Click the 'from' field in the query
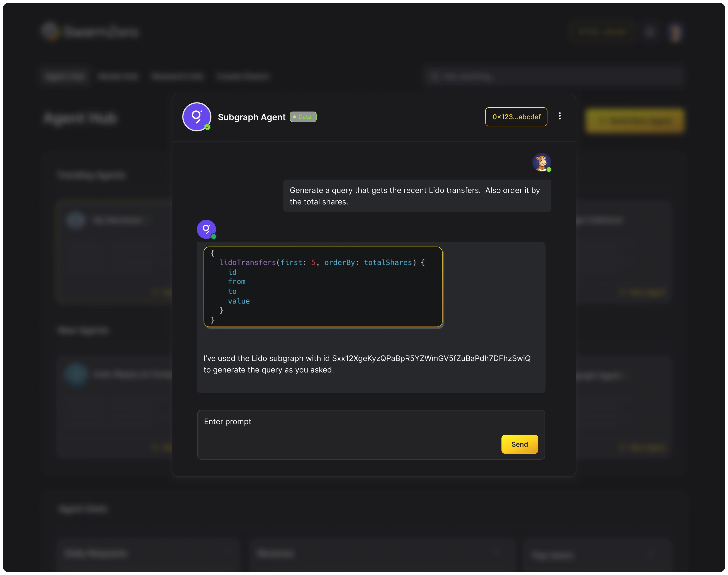Screen dimensions: 728x575 tap(237, 282)
